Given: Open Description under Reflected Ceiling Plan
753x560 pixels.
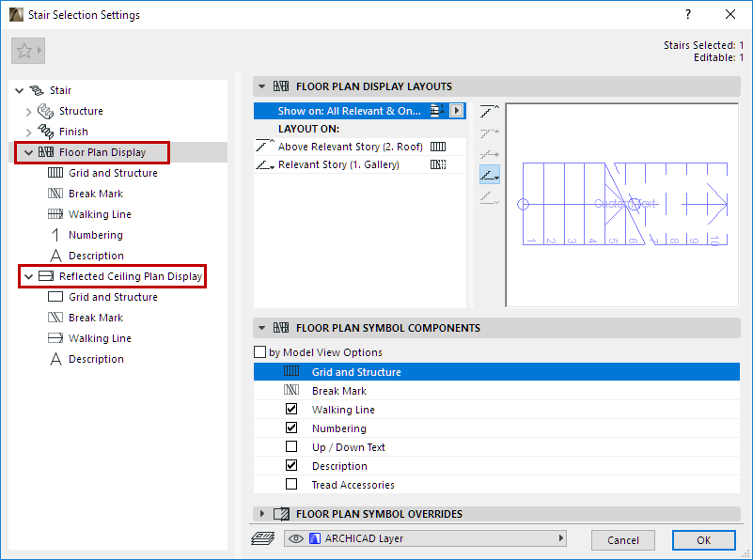Looking at the screenshot, I should click(96, 359).
